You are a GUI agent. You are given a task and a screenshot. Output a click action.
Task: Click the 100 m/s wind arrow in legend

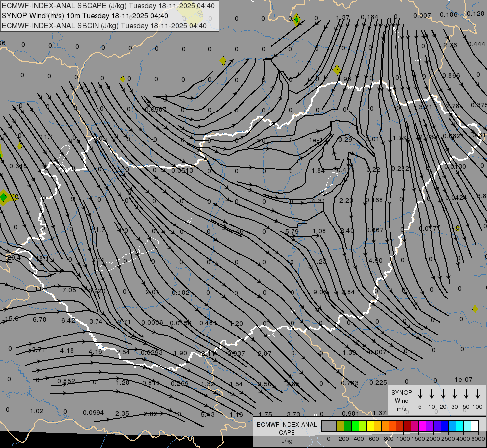[x=478, y=393]
